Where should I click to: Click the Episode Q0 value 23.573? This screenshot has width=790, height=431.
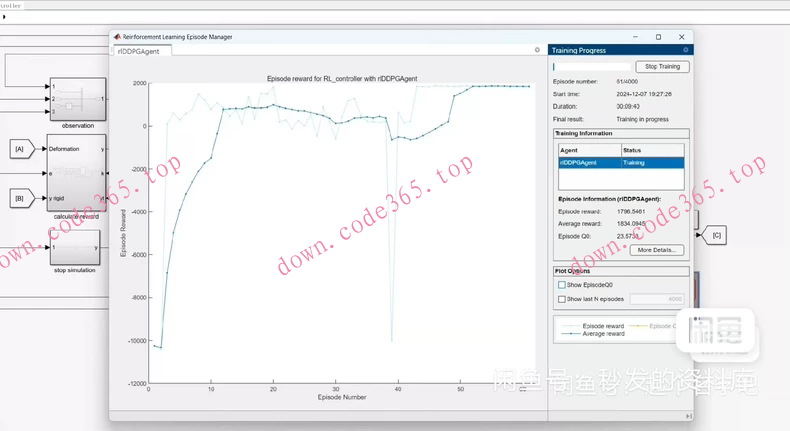point(627,236)
